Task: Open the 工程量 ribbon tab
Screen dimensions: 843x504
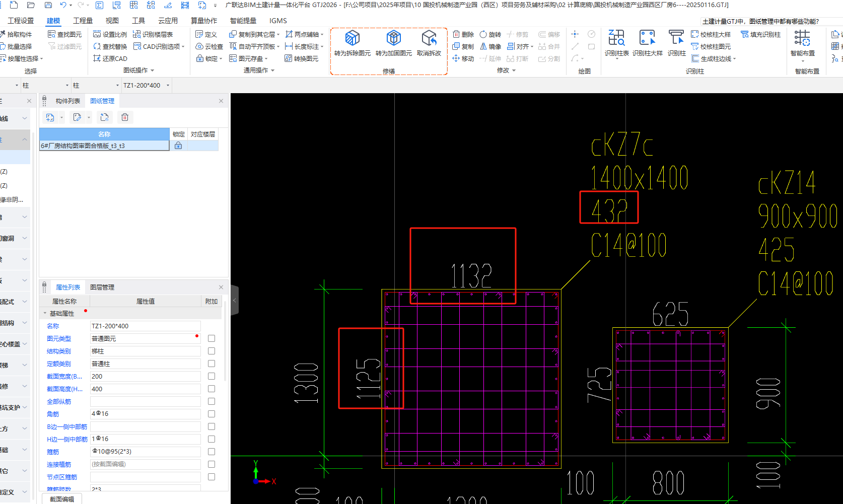Action: click(x=83, y=21)
